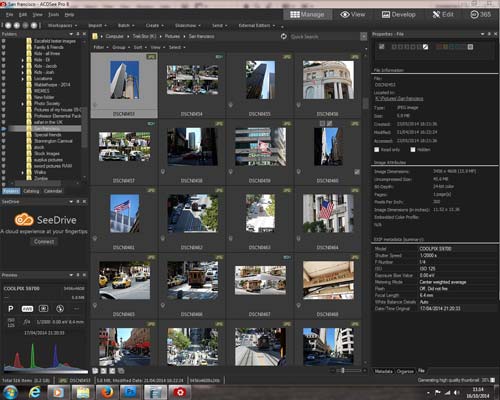This screenshot has width=500, height=400.
Task: Toggle Easy-Select for Family & Friends folder
Action: coord(3,47)
